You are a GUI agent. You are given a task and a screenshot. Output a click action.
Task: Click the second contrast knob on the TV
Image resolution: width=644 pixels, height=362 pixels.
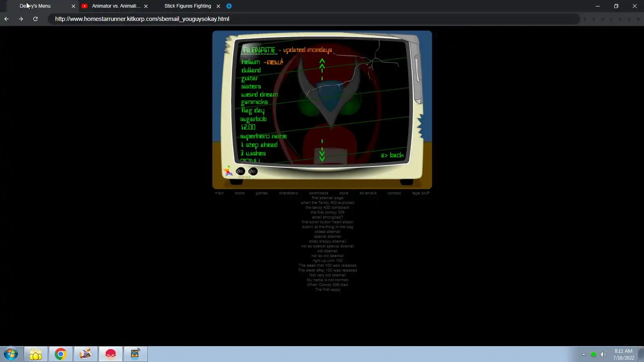pos(253,171)
